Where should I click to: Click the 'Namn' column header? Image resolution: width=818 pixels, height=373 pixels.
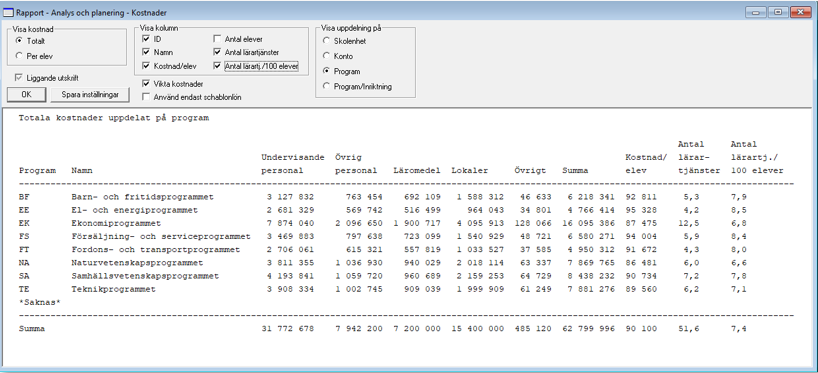(82, 171)
